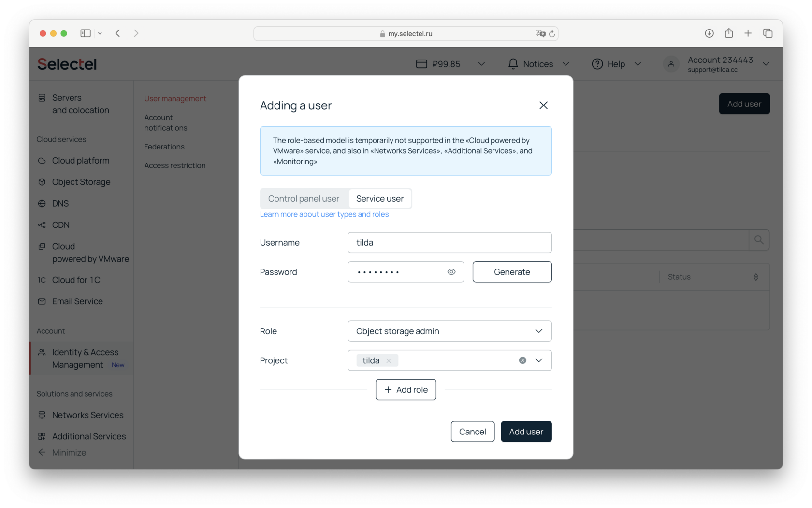Screen dimensions: 812x508
Task: Select Cloud for 1C in sidebar
Action: point(76,280)
